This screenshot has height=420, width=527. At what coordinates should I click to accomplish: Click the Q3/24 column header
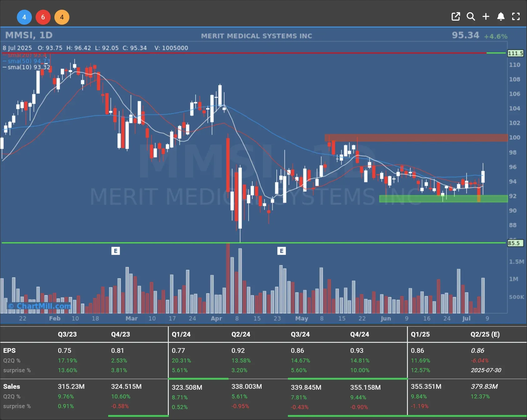tap(300, 334)
